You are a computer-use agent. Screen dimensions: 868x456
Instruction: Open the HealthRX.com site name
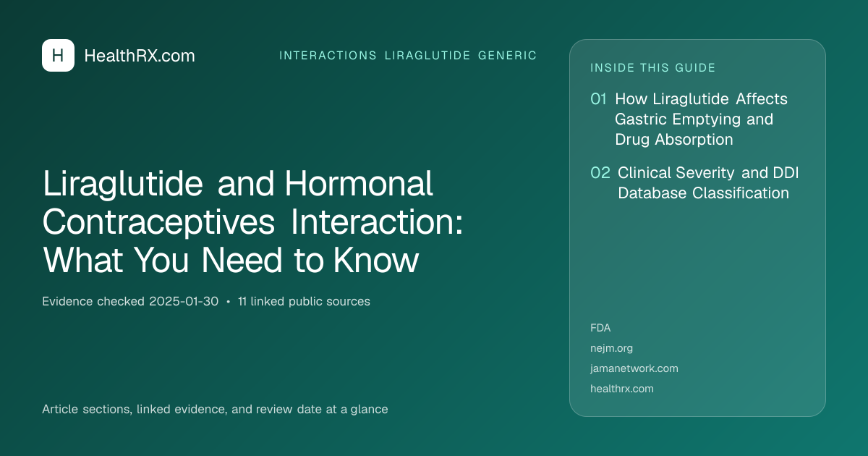[x=140, y=56]
